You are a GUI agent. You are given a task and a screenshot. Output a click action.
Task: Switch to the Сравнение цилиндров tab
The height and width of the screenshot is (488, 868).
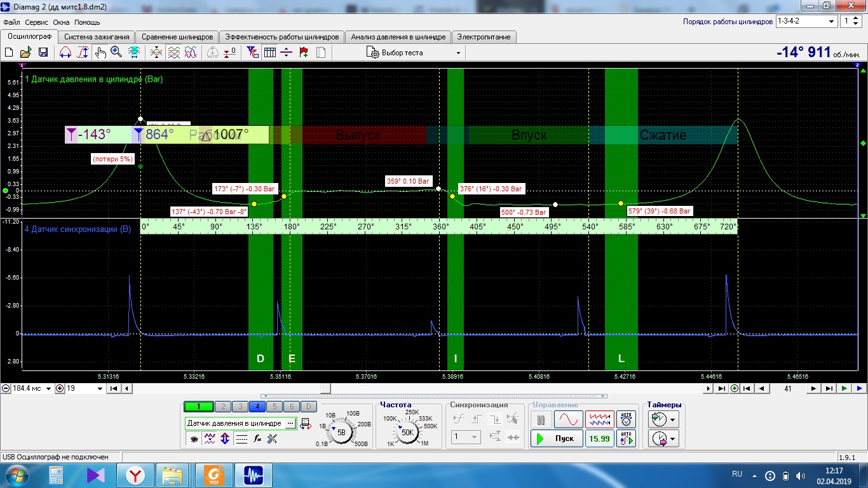(x=177, y=37)
